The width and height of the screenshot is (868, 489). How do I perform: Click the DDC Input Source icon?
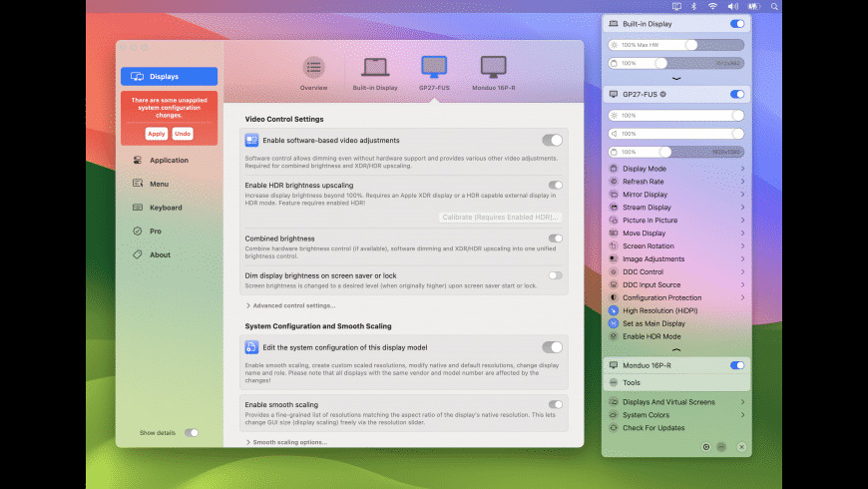pos(614,284)
